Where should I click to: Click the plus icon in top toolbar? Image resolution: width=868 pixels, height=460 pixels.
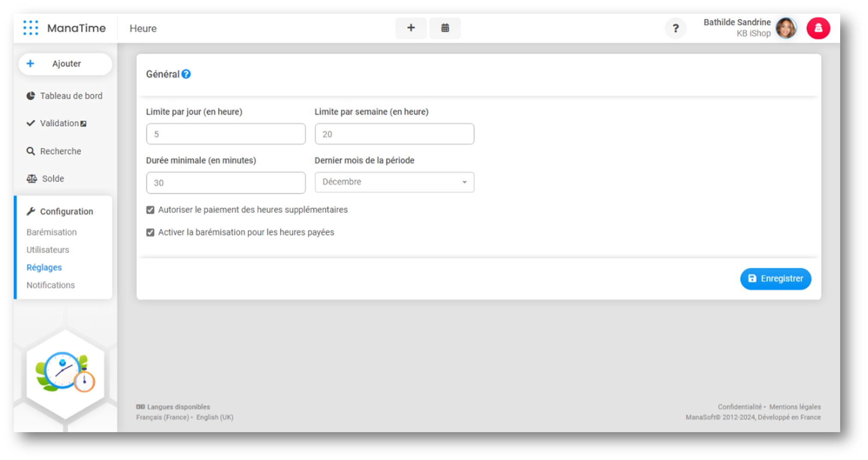pyautogui.click(x=411, y=28)
